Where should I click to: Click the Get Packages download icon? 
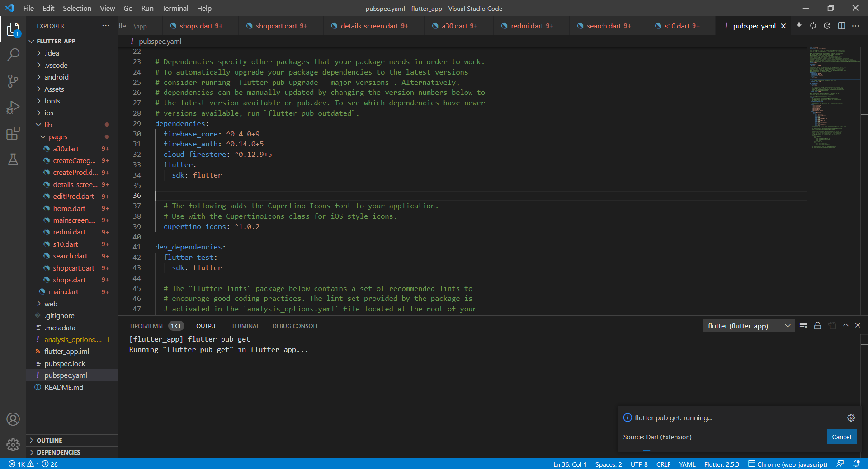[799, 26]
